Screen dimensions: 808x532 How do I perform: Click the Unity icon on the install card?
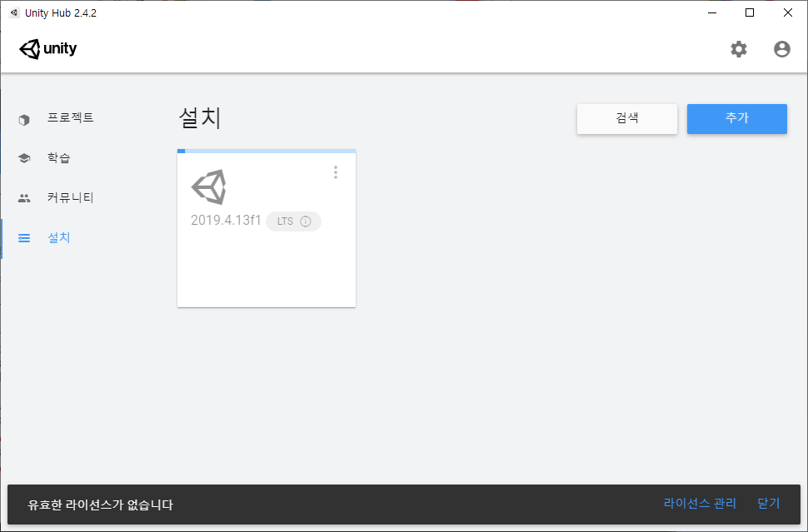coord(209,187)
